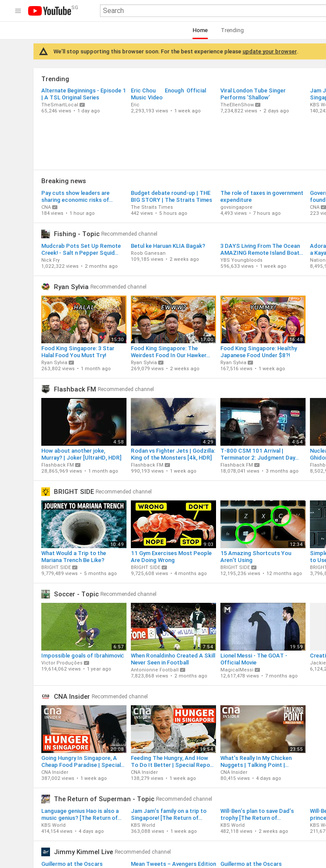
Task: Open 'Mean Tweets – Avengers Edition' video
Action: 173,864
